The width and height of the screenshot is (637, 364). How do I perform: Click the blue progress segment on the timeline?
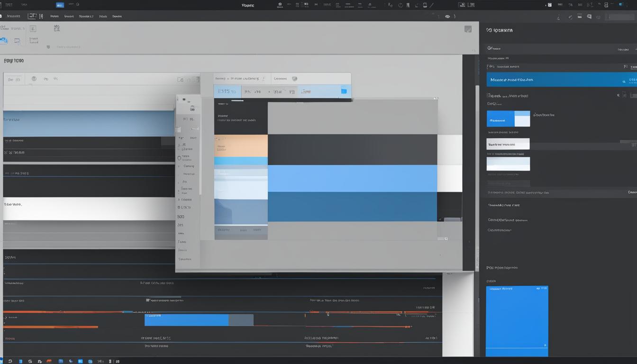click(186, 321)
